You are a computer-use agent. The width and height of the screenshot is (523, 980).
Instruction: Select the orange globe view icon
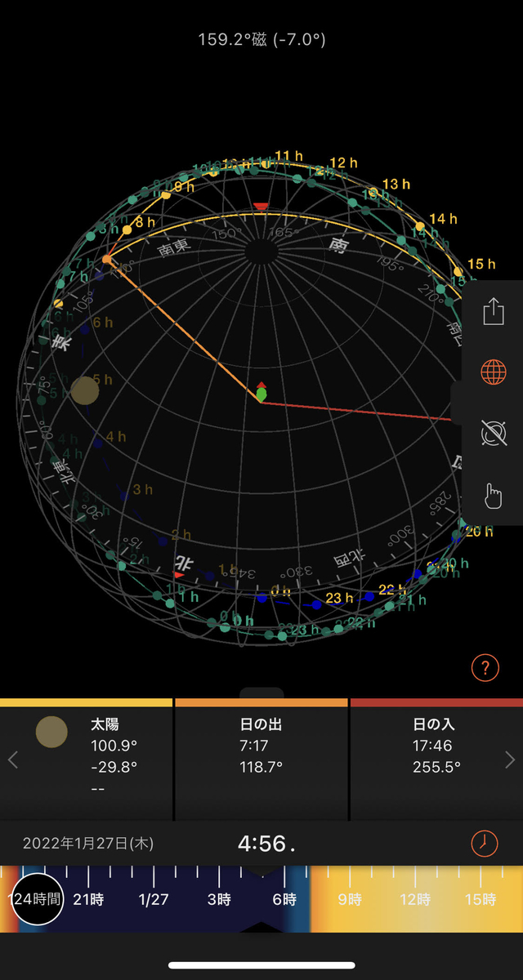click(x=494, y=372)
